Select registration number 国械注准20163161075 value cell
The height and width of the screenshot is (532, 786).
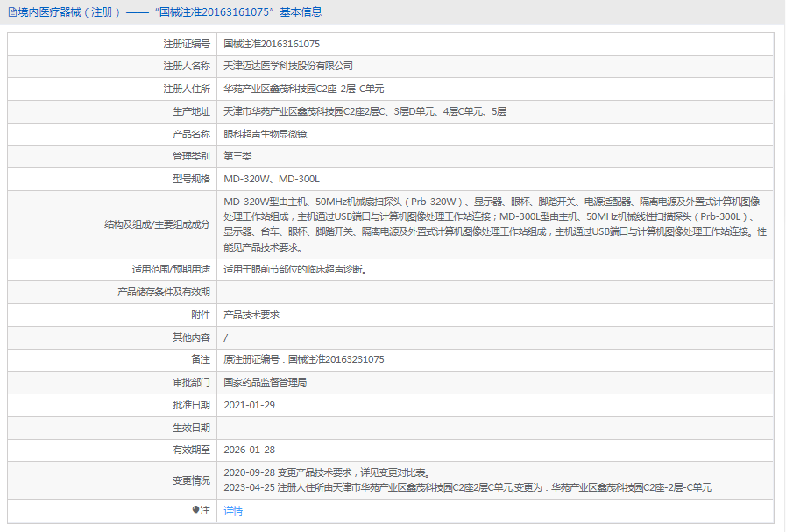272,44
